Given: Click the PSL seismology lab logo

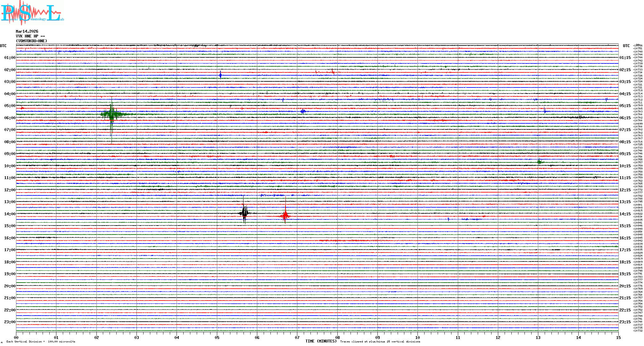Looking at the screenshot, I should 31,13.
